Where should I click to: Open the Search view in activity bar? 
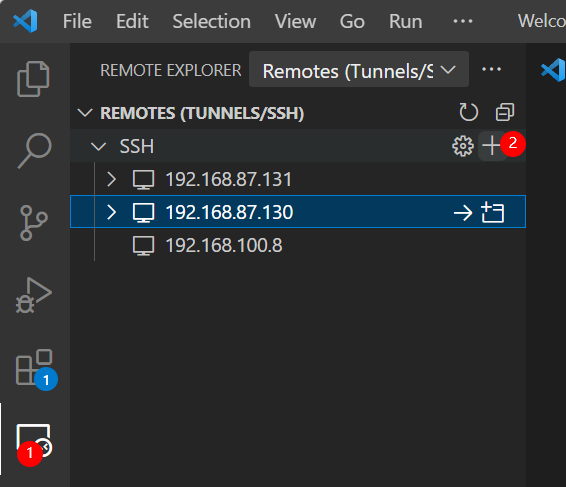click(35, 151)
